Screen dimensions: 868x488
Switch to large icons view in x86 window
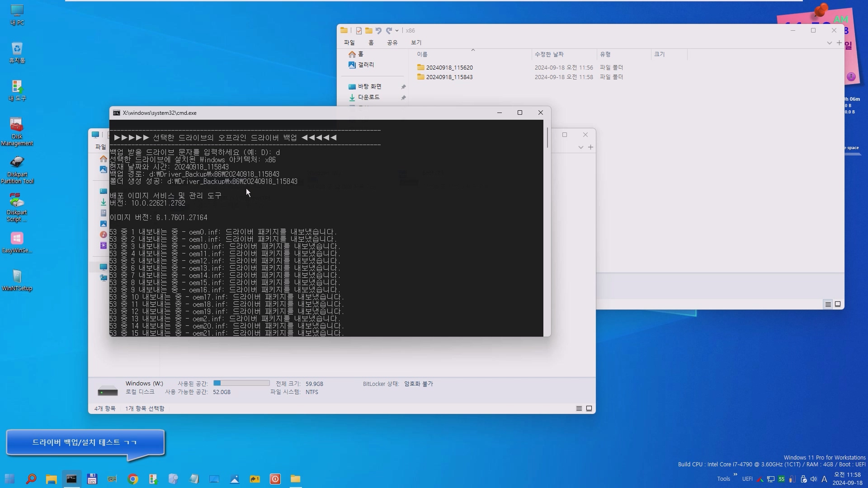point(838,304)
